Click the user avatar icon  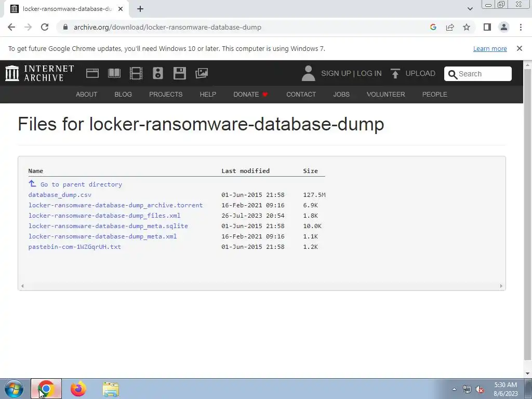(308, 73)
